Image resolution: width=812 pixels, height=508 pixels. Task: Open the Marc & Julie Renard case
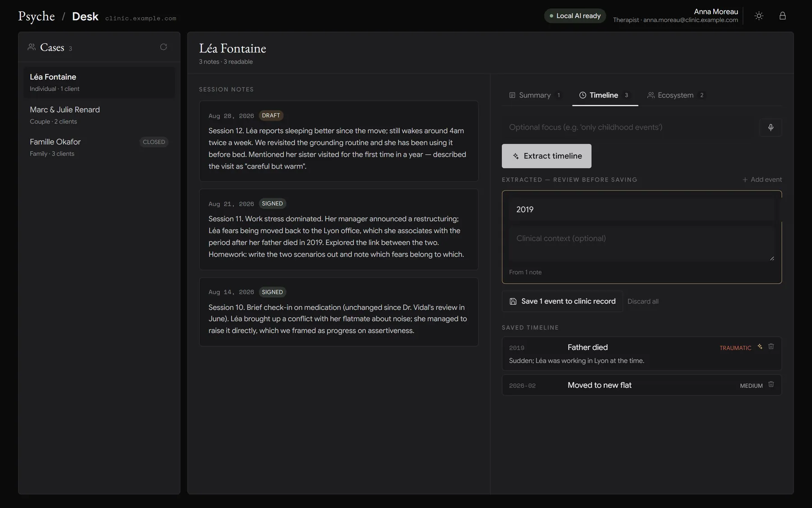pos(99,115)
